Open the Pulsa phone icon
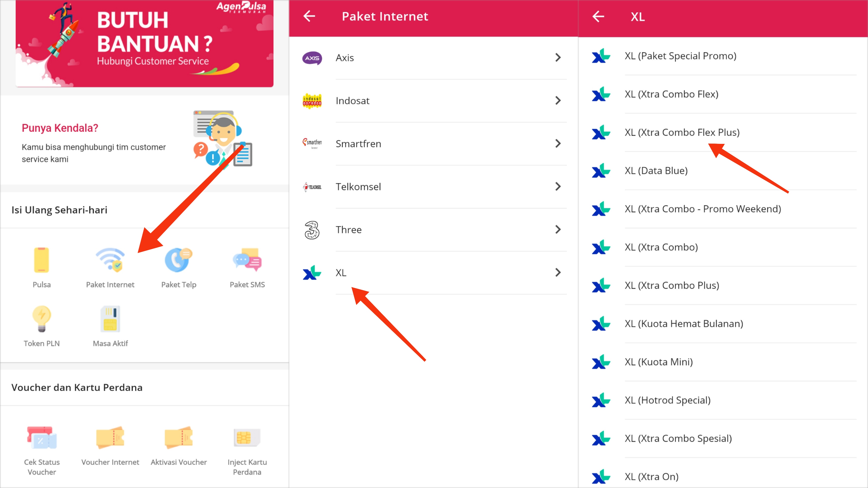 pos(41,260)
